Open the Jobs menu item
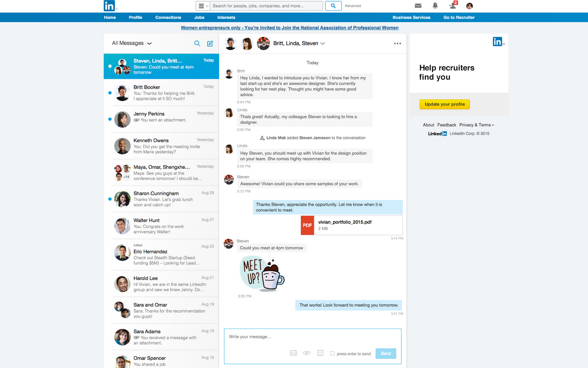This screenshot has width=588, height=368. [199, 17]
